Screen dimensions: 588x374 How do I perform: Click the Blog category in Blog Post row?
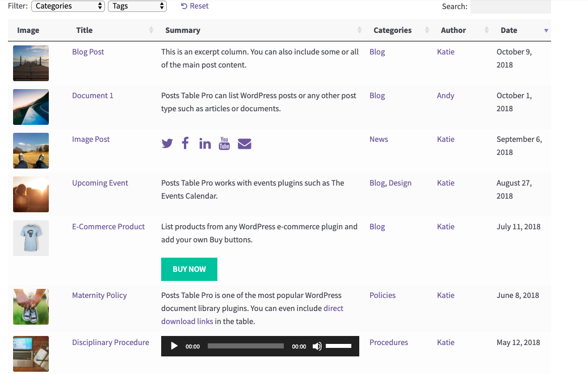coord(377,52)
